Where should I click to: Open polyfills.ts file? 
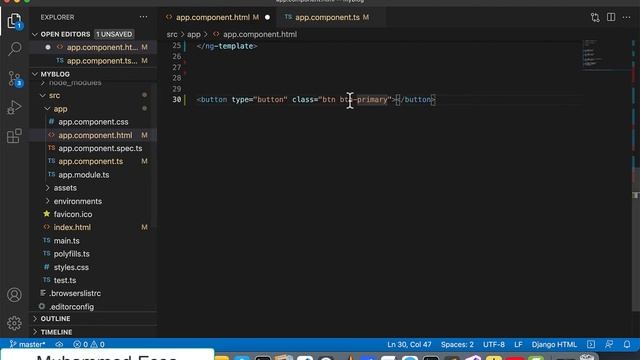click(x=71, y=254)
